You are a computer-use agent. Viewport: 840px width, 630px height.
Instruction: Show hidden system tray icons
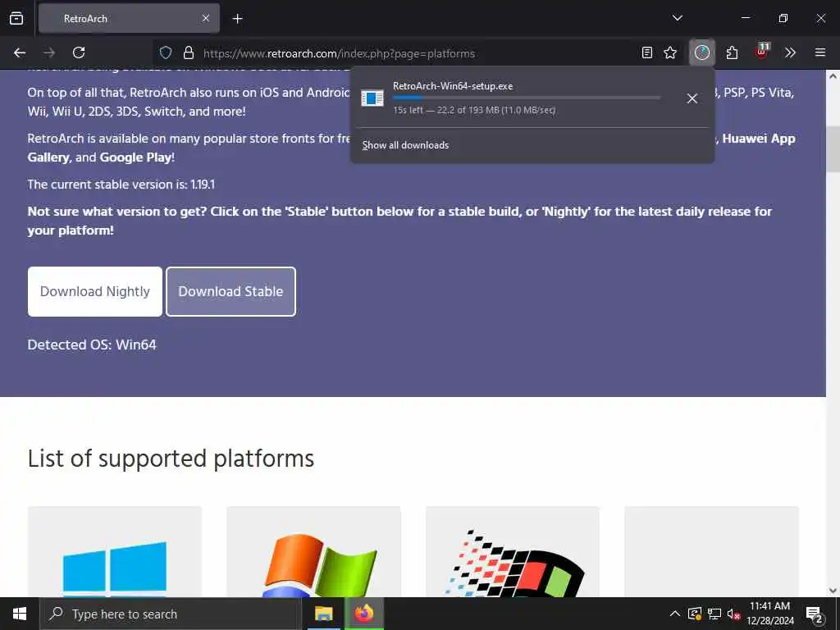[x=675, y=614]
